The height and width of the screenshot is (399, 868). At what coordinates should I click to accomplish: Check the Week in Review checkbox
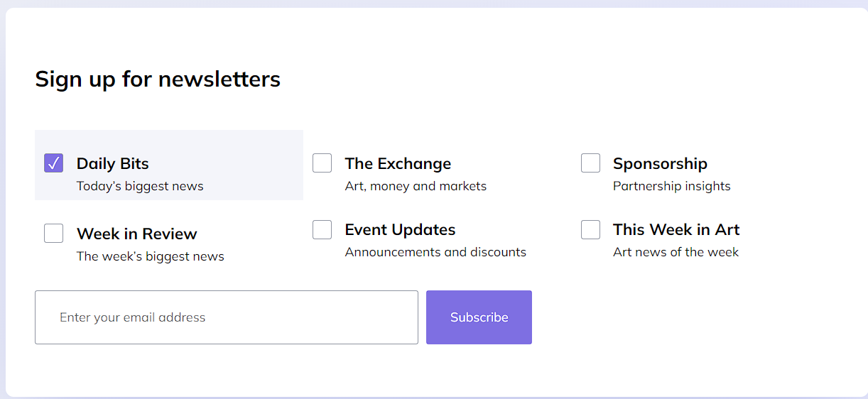click(x=53, y=233)
